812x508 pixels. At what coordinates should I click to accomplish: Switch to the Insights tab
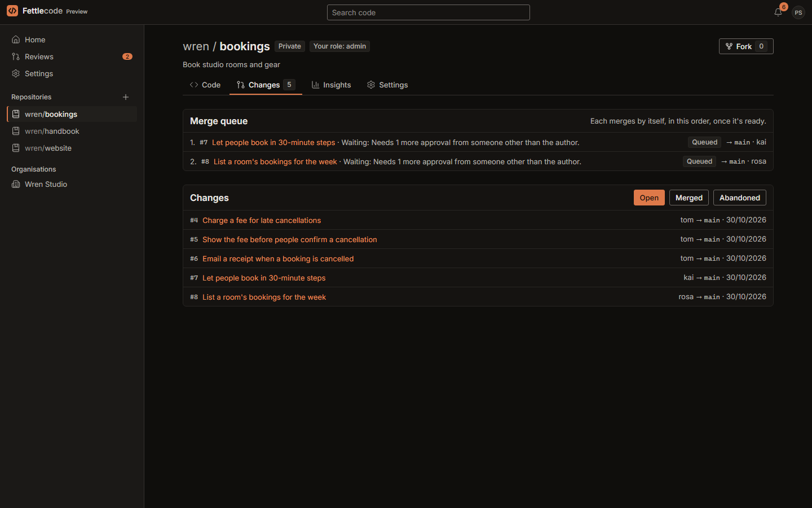point(332,85)
